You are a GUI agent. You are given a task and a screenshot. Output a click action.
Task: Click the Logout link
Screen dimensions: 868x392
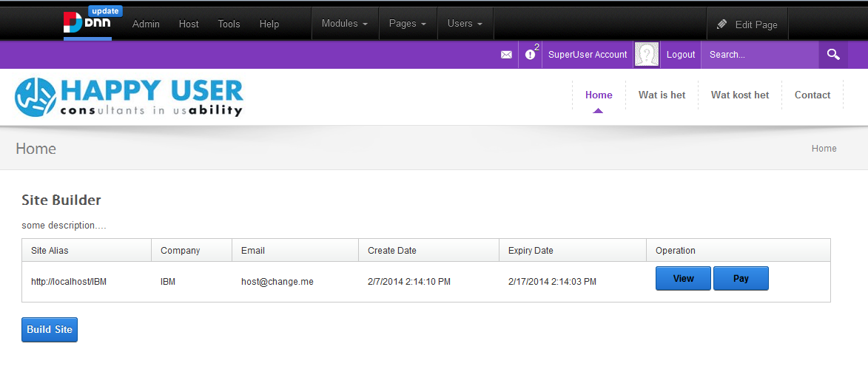[681, 55]
